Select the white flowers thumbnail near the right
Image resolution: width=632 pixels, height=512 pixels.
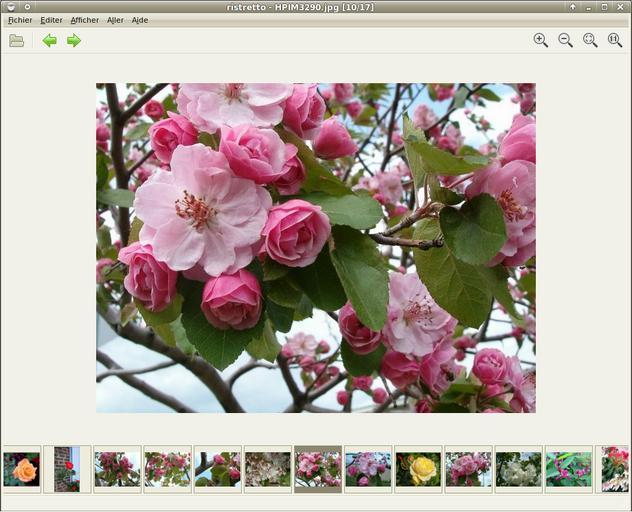tap(518, 469)
